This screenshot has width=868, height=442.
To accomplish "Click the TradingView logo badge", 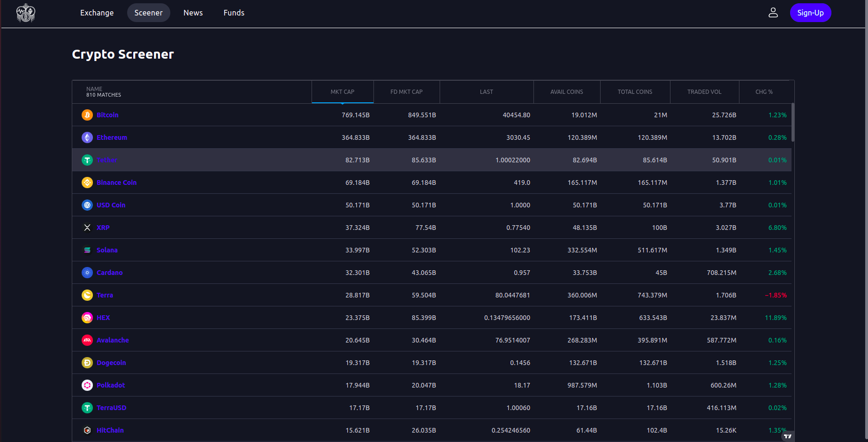I will (788, 436).
